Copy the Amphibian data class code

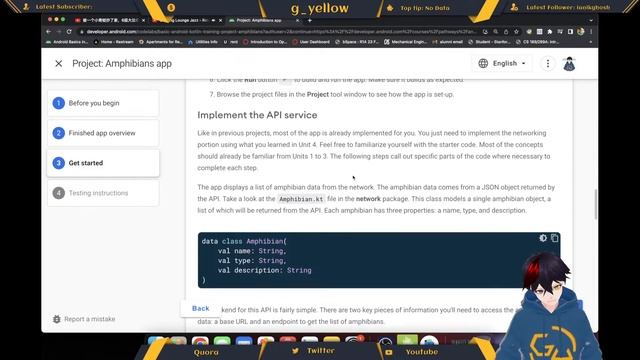point(554,238)
